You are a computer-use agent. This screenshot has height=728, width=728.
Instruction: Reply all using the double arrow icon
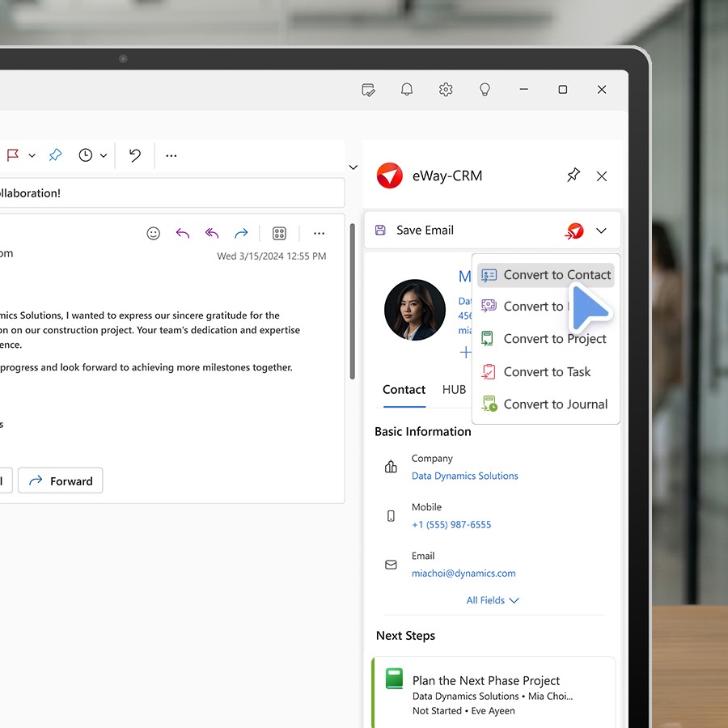coord(212,233)
